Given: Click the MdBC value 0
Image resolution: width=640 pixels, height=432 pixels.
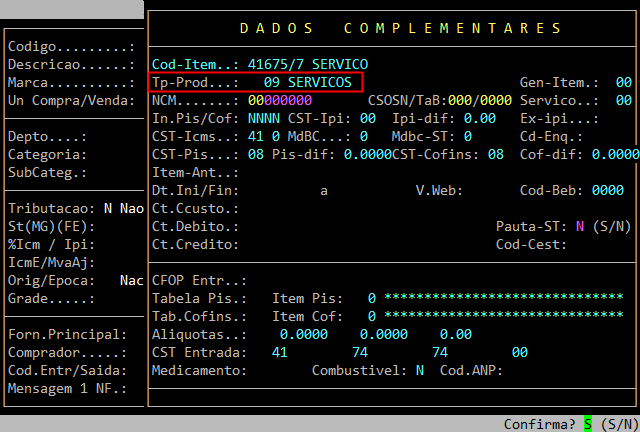Looking at the screenshot, I should coord(364,136).
